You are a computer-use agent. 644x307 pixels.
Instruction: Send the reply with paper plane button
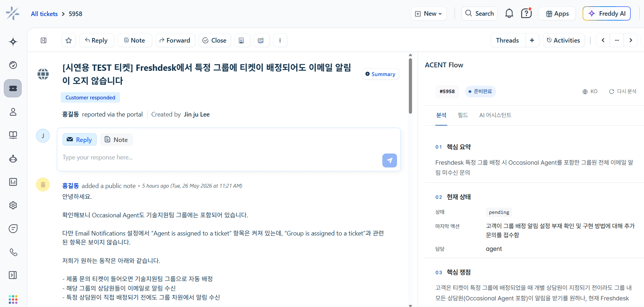coord(390,160)
